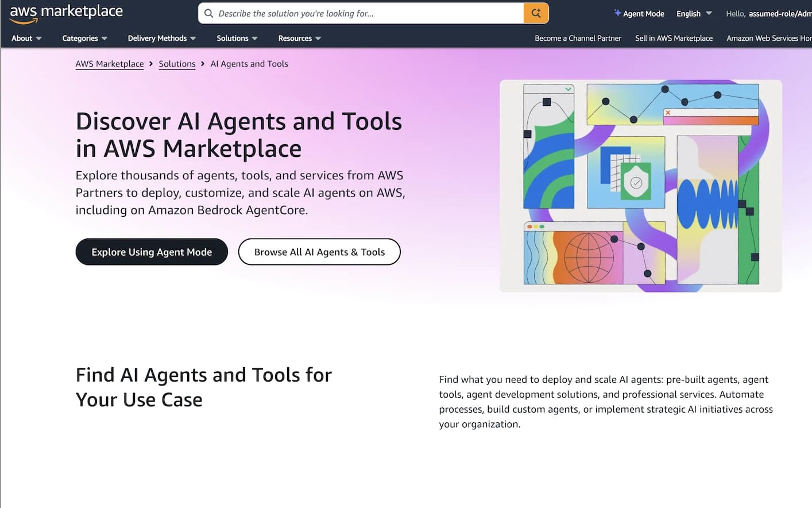Click the Find AI Agents and Tools heading
The width and height of the screenshot is (812, 508).
204,387
